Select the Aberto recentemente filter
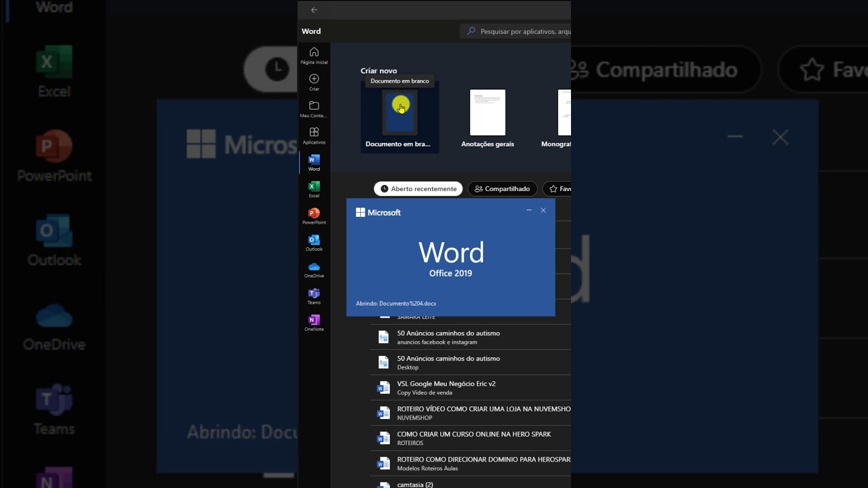The width and height of the screenshot is (868, 488). (x=418, y=189)
